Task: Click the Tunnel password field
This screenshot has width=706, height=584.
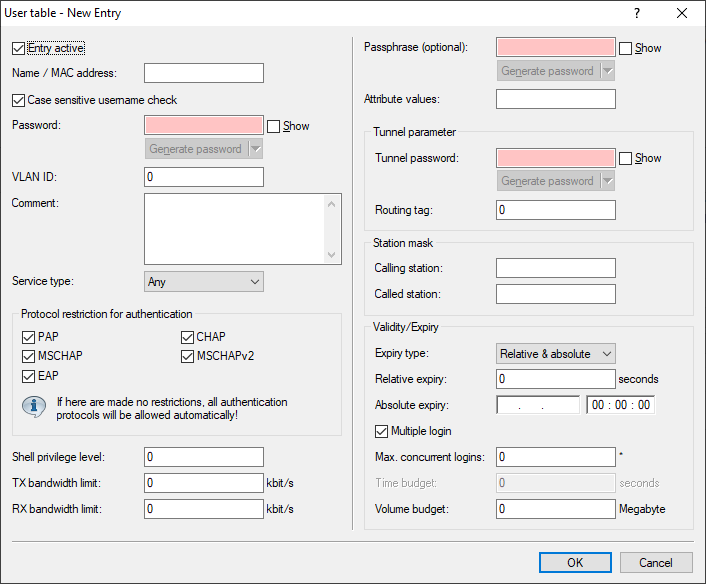Action: [x=555, y=158]
